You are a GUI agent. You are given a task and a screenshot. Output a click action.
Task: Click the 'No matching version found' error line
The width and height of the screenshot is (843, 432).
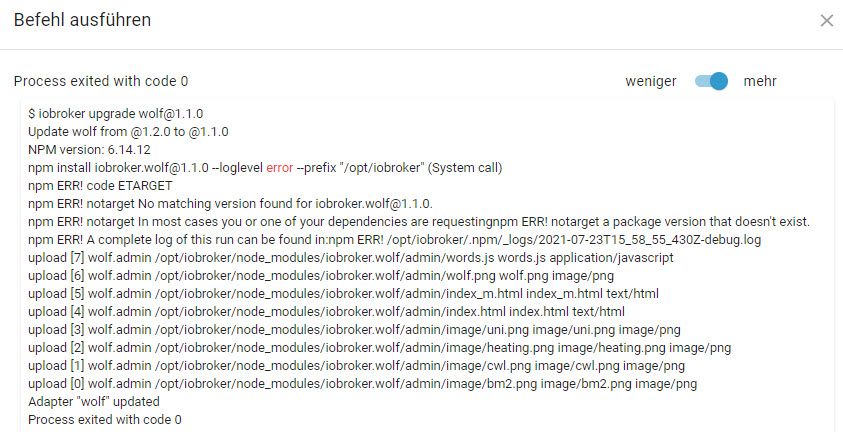coord(230,204)
